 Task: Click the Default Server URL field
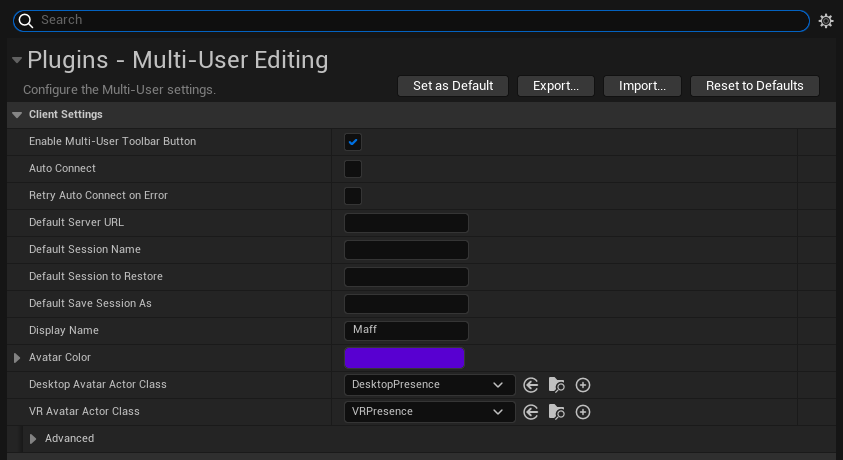click(x=406, y=223)
